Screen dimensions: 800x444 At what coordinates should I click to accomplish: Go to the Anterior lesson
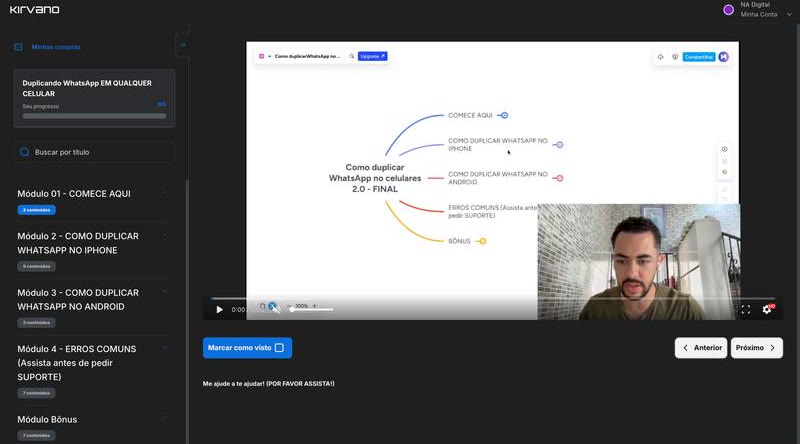(701, 348)
